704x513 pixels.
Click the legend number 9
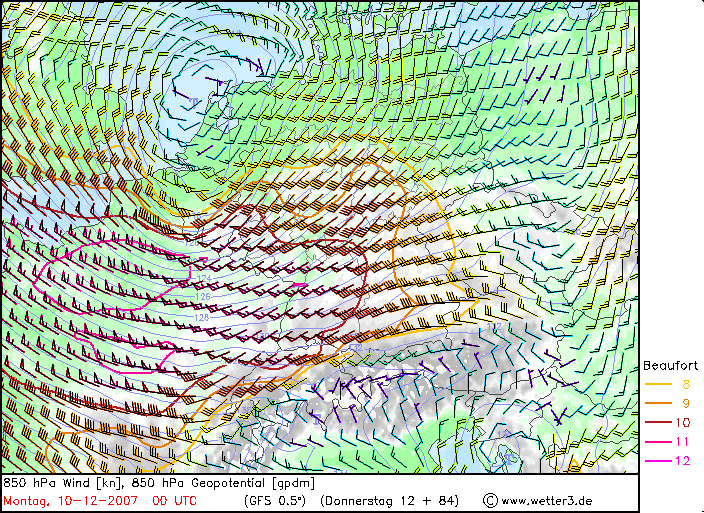pos(686,403)
